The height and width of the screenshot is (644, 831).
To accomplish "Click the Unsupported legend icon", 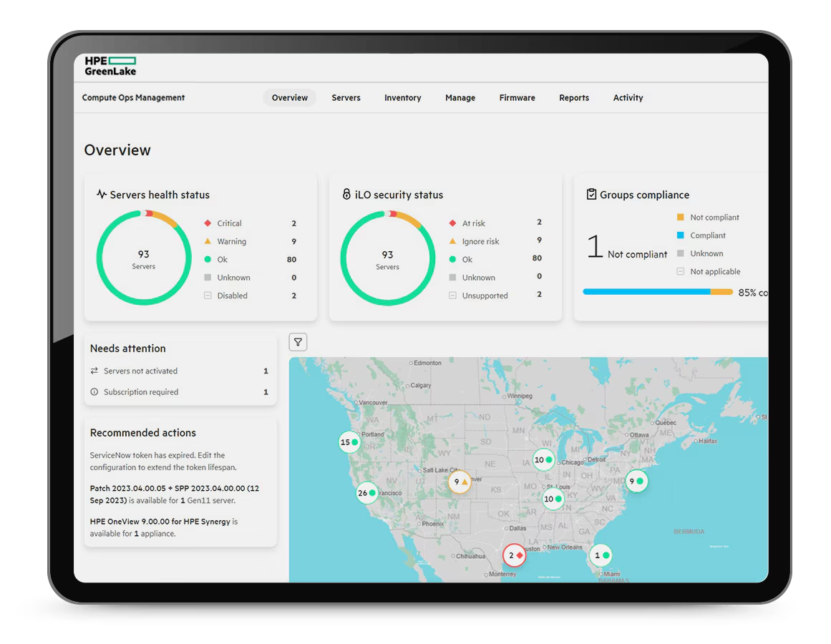I will point(452,295).
